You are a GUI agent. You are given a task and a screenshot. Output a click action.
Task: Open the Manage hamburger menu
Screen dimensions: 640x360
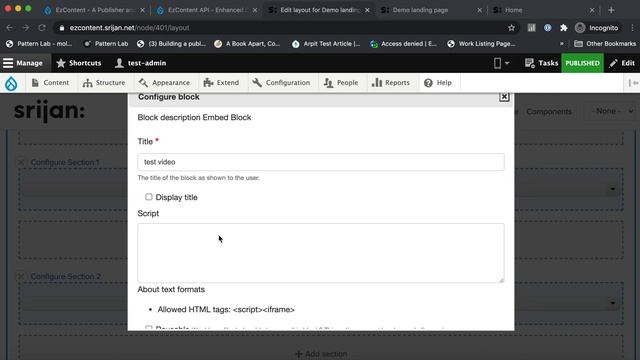(23, 63)
